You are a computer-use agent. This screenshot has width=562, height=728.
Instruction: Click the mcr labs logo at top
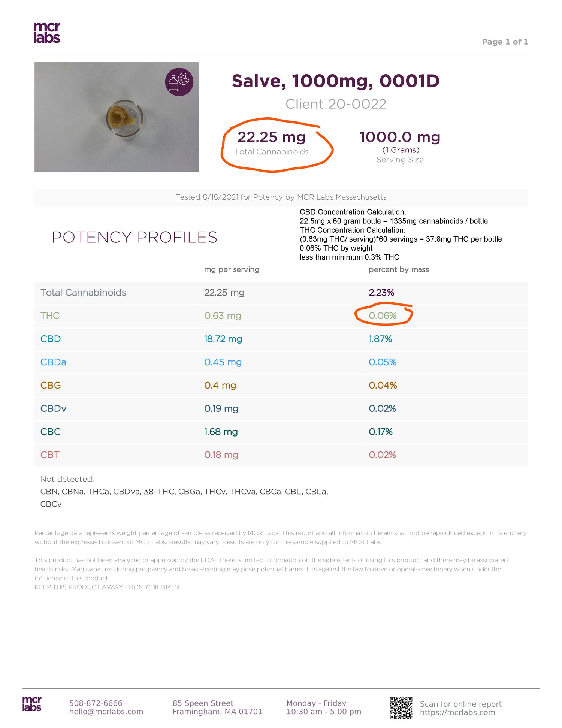point(47,33)
